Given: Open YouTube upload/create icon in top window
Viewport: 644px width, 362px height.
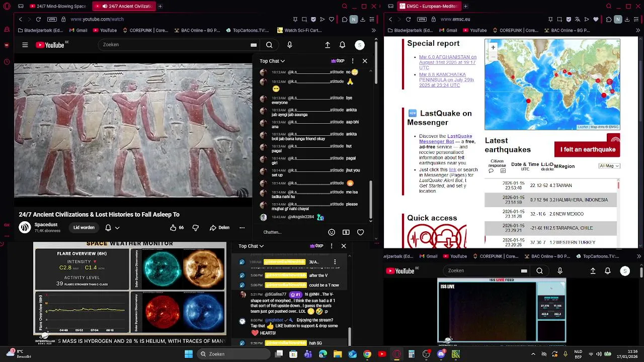Looking at the screenshot, I should 328,45.
